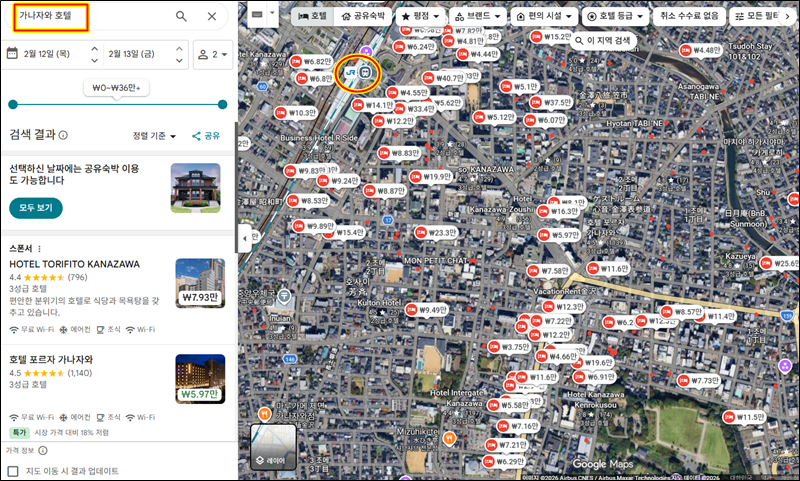Click the ₩5.1만 hotel marker
Screen dimensions: 800x481
pos(520,86)
